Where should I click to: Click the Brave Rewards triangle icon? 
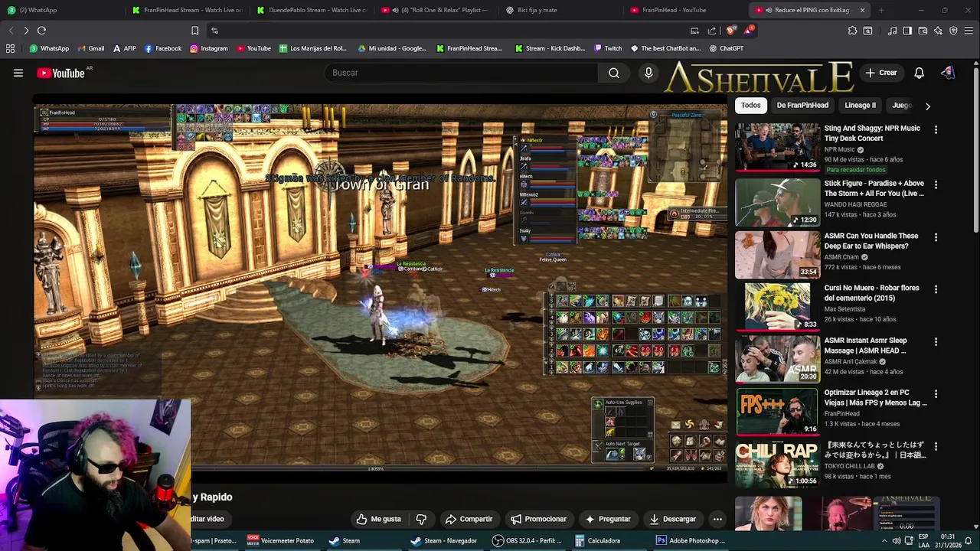tap(748, 31)
